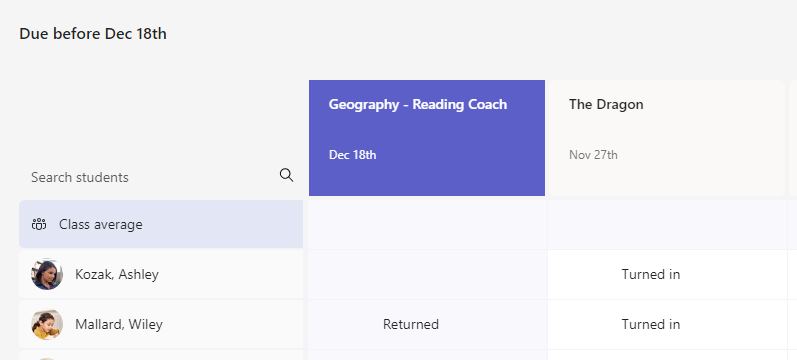Click the Dec 18th due date on Geography
Viewport: 797px width, 360px height.
click(352, 155)
